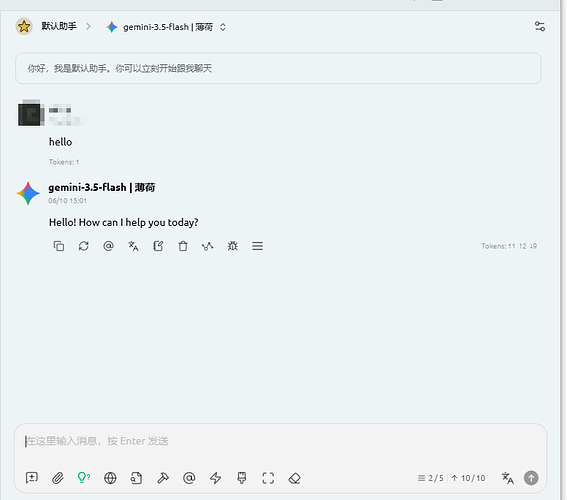The width and height of the screenshot is (567, 500).
Task: Open chat settings sliders icon
Action: point(540,26)
